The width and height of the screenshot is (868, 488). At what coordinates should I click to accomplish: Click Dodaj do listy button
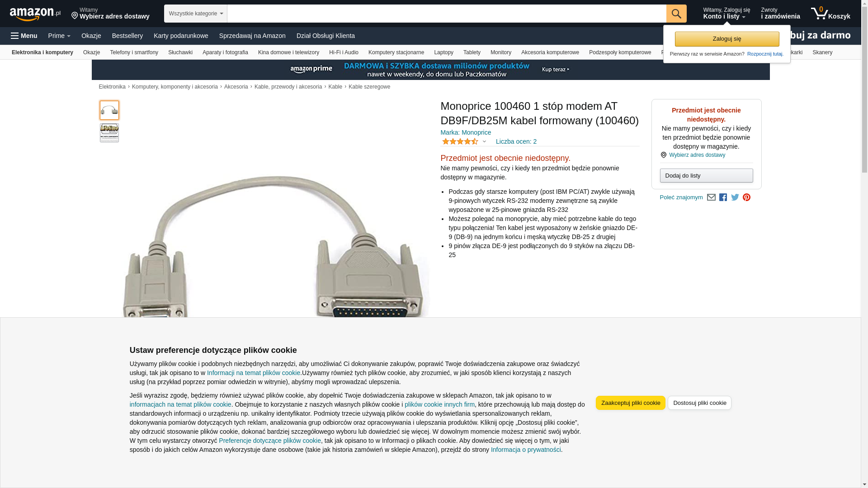706,175
